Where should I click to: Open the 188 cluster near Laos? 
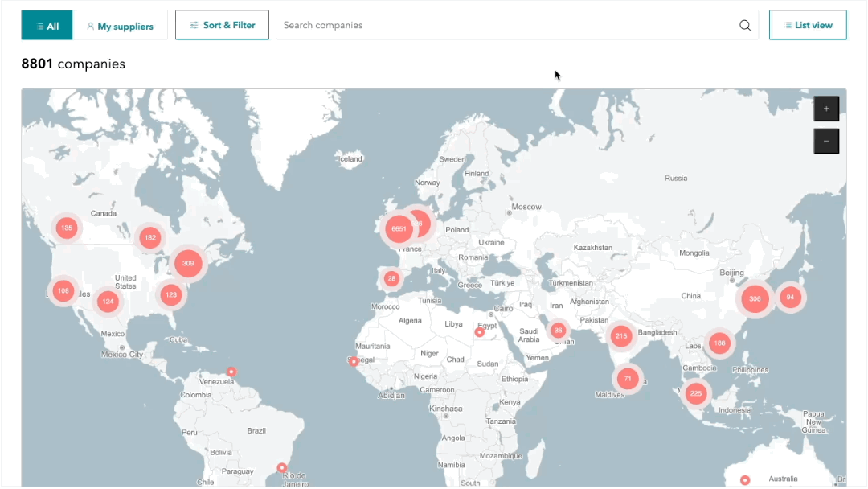719,343
